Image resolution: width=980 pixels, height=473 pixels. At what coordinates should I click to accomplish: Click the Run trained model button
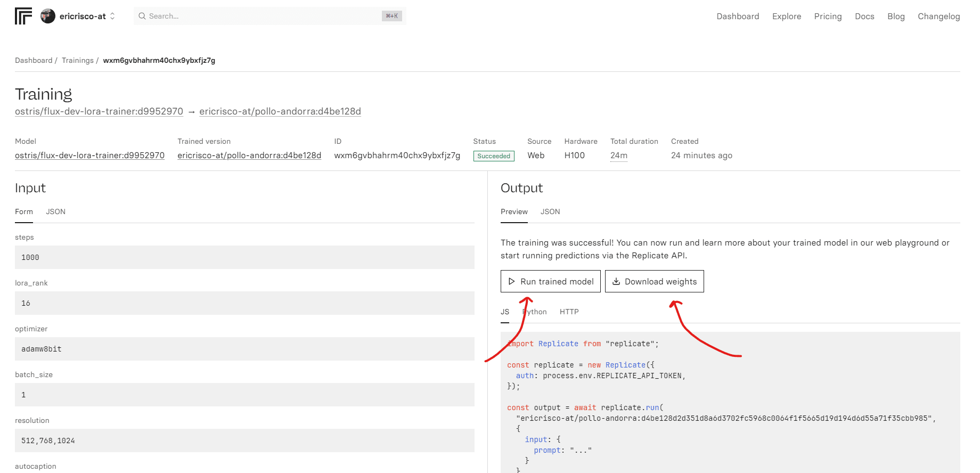pos(551,281)
